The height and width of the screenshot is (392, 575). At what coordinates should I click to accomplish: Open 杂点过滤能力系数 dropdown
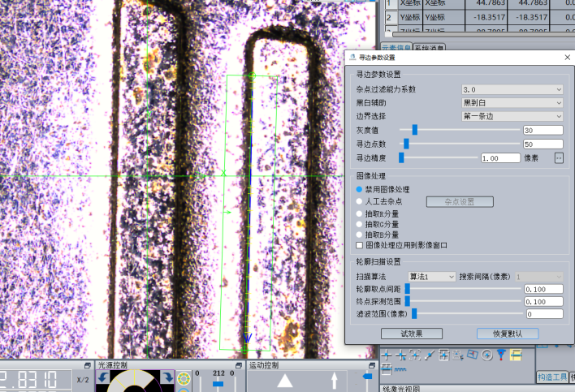(x=512, y=89)
